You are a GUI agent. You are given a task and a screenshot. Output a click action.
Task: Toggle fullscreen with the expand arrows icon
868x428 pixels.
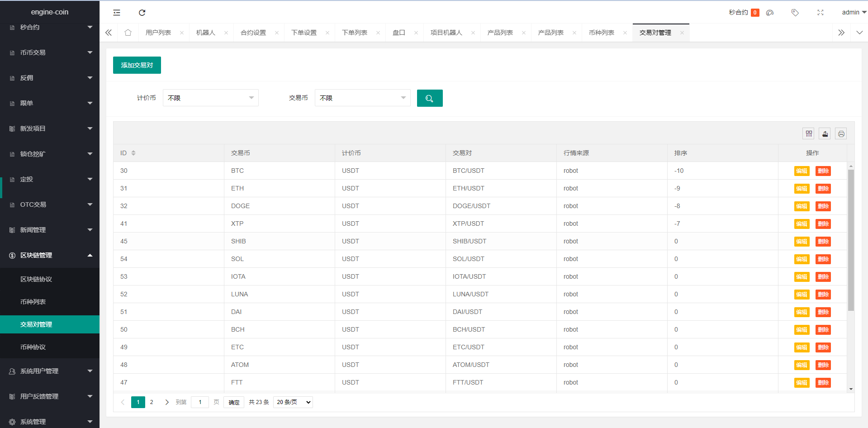(x=821, y=12)
